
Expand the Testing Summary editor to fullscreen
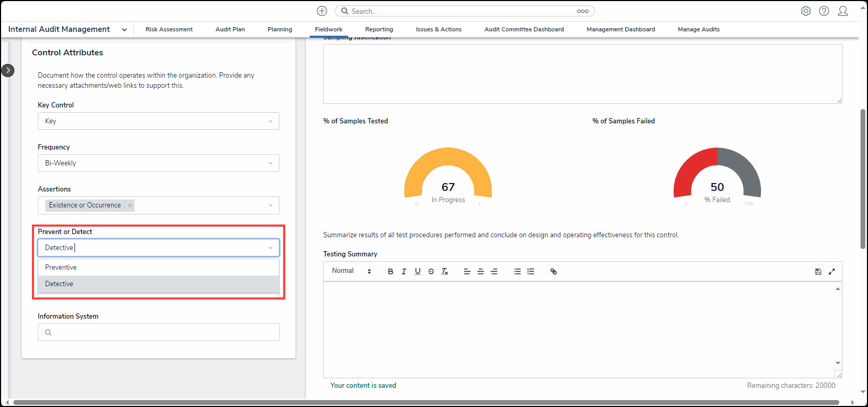tap(832, 271)
